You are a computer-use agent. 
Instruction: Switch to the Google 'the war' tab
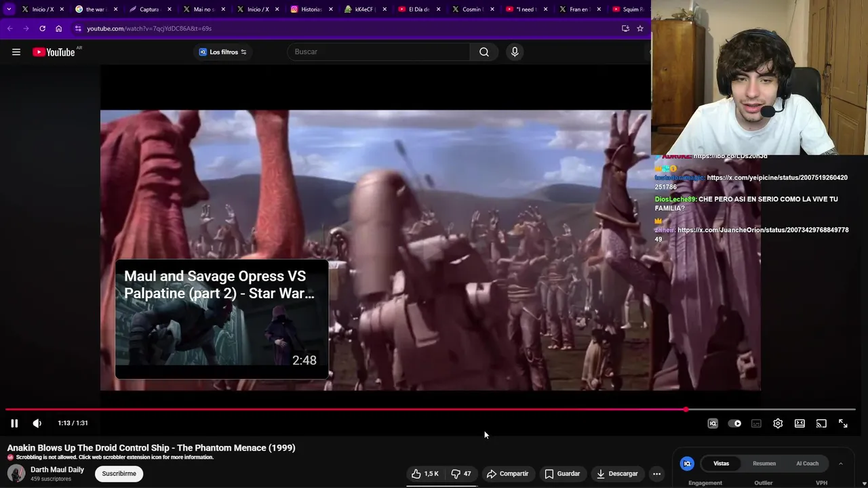[96, 9]
